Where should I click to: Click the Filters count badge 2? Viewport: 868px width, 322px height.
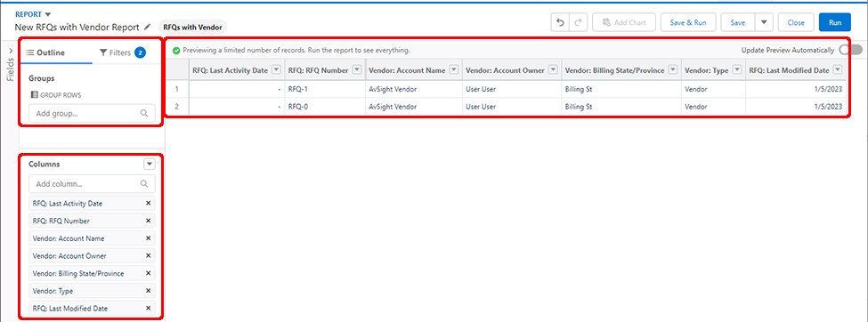(140, 53)
